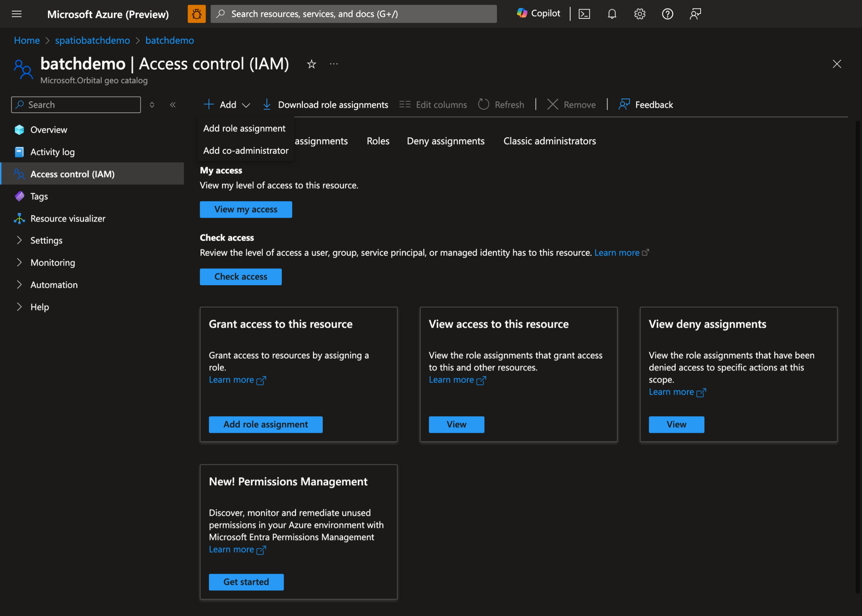Click the notifications bell icon
Image resolution: width=862 pixels, height=616 pixels.
612,14
